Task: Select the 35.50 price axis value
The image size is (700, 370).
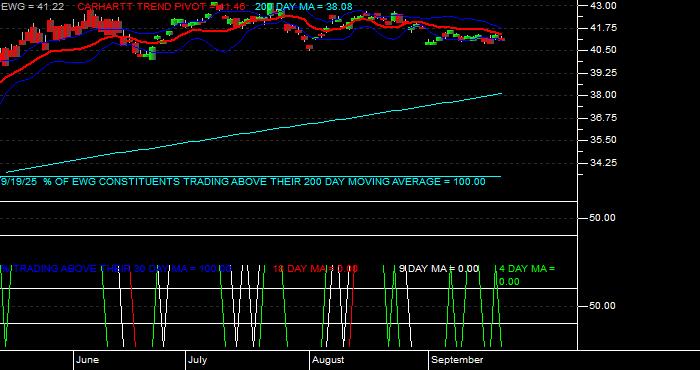Action: click(603, 140)
